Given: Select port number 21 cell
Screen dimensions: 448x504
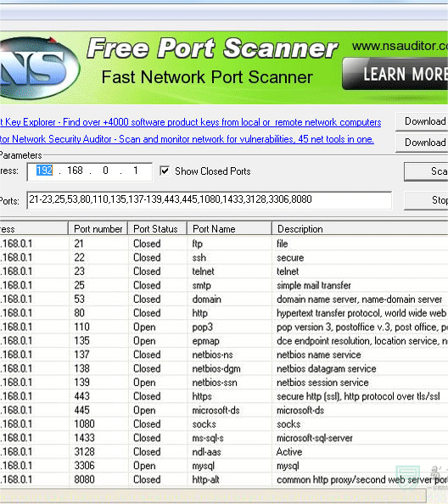Looking at the screenshot, I should [x=79, y=244].
